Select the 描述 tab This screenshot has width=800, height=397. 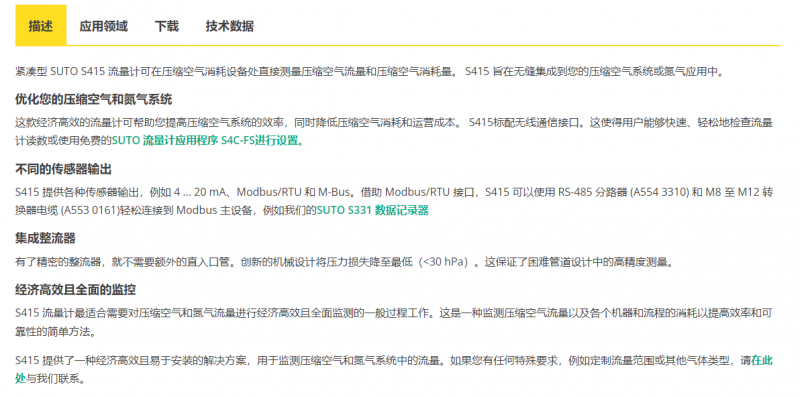coord(41,26)
